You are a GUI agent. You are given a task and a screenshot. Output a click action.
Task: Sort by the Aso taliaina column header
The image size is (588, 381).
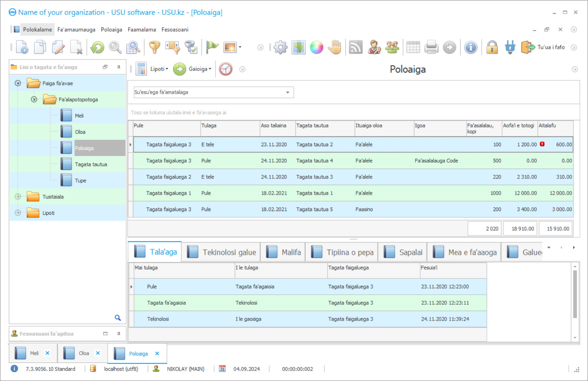point(277,128)
